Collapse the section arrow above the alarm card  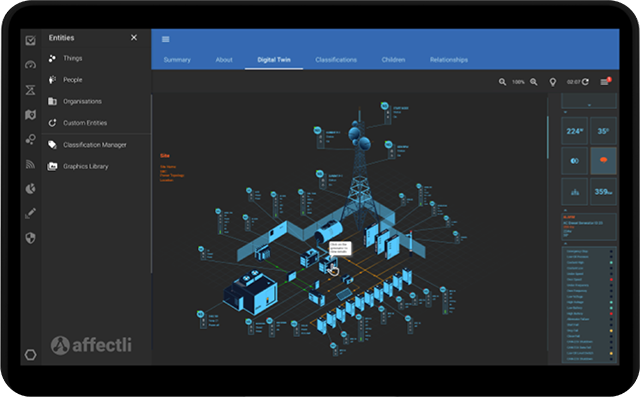565,210
